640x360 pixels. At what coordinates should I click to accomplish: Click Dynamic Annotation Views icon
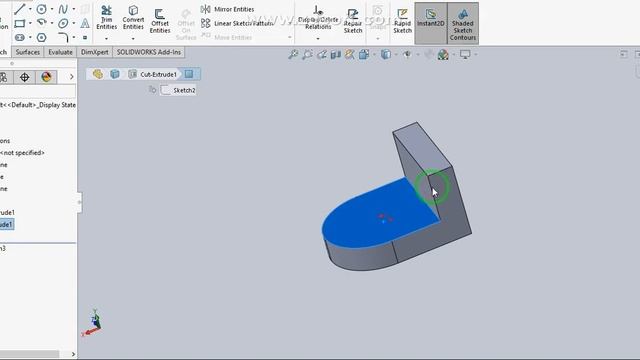point(349,54)
